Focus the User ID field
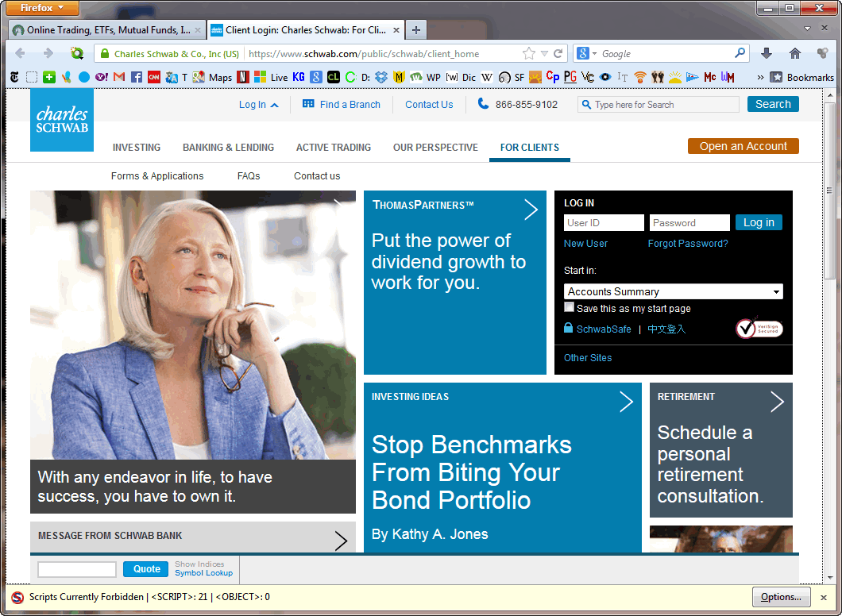 (x=604, y=223)
